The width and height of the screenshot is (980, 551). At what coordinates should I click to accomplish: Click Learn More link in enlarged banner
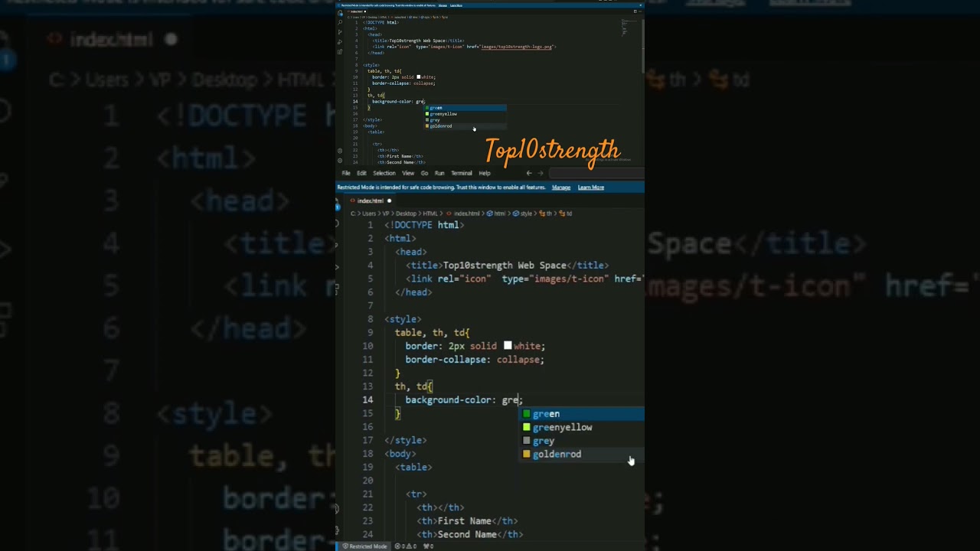point(591,187)
